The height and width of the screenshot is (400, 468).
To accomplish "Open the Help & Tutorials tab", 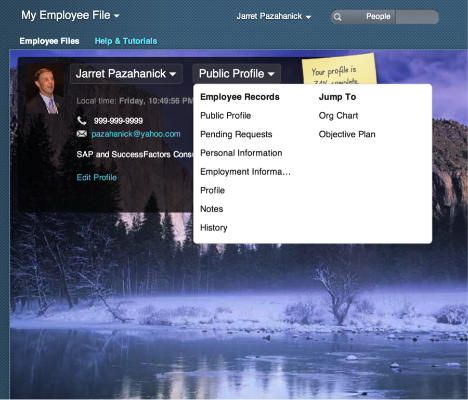I will (126, 41).
